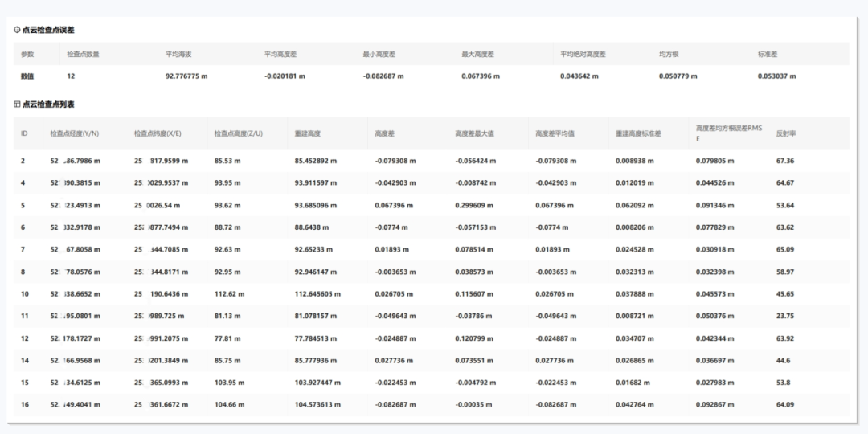Screen dimensions: 868x434
Task: Select max difference 0.120799 m
Action: tap(474, 339)
